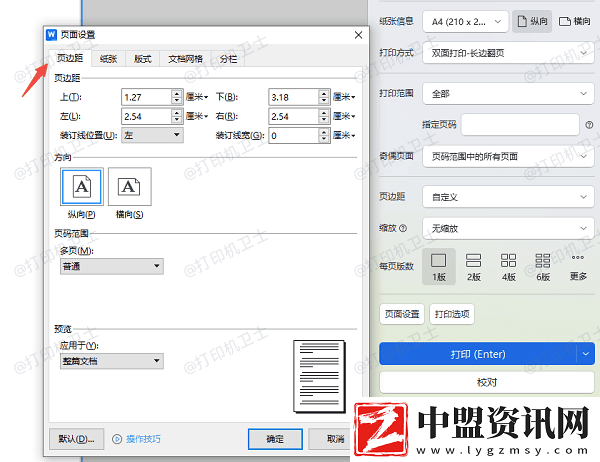600x462 pixels.
Task: Switch to the 文档网格 tab
Action: (185, 59)
